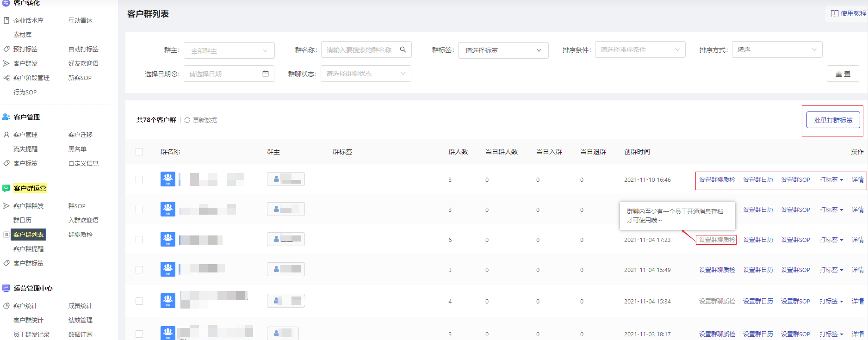868x340 pixels.
Task: Click 设置群聊质检 in the 2021-11-03 18:17 row
Action: point(717,334)
